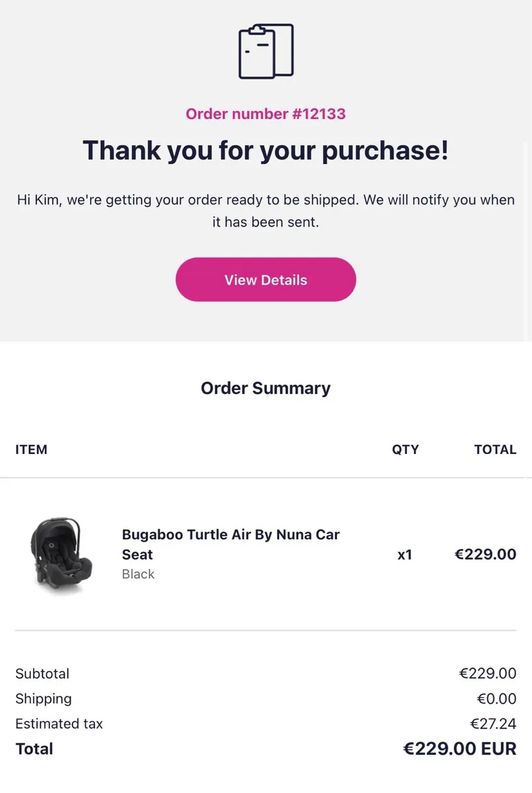532x793 pixels.
Task: Click the clipboard order icon
Action: 266,52
